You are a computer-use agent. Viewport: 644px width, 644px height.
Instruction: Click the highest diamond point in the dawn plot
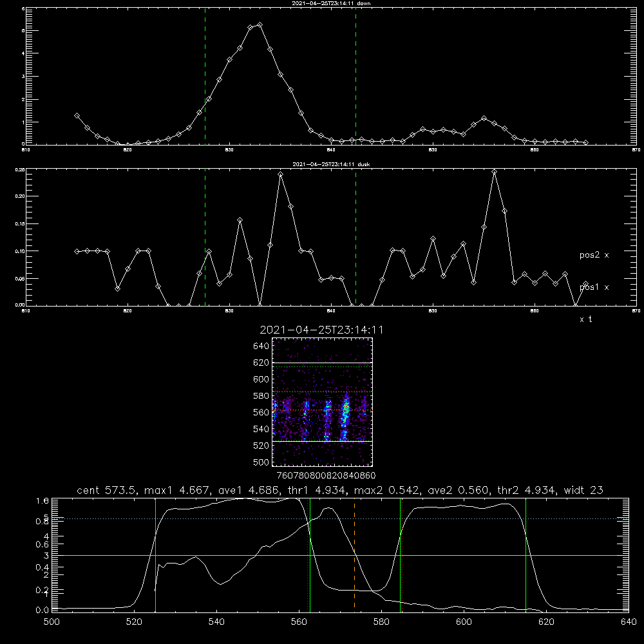[260, 25]
